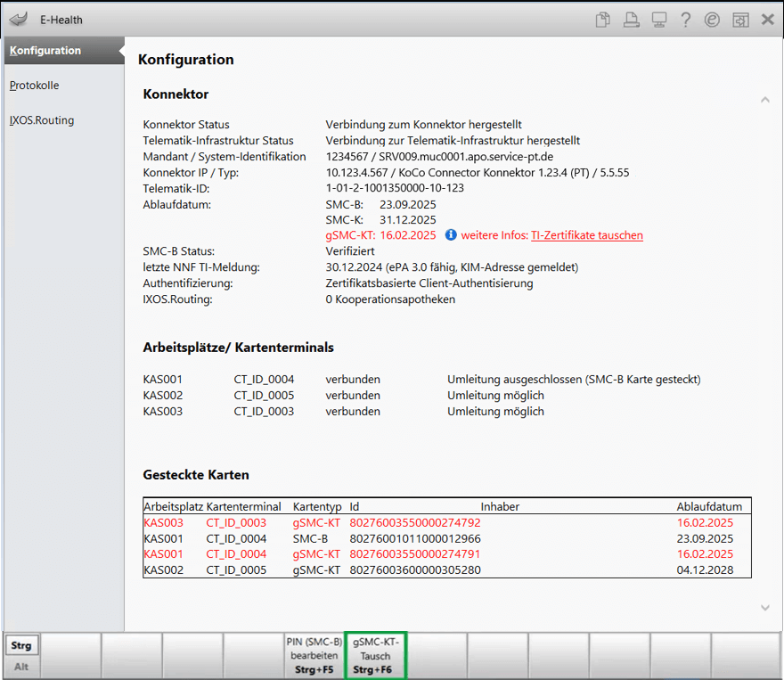
Task: Click the print icon in title bar
Action: [x=631, y=20]
